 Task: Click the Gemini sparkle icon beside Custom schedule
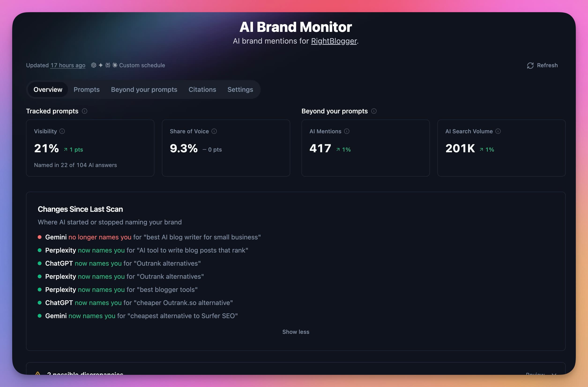click(x=100, y=65)
